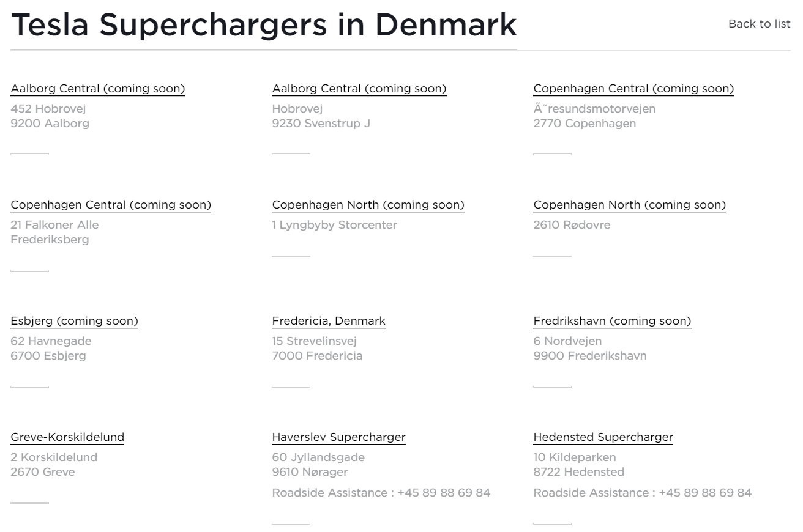
Task: Open Aalborg Central at 452 Hobrovej
Action: click(x=98, y=89)
